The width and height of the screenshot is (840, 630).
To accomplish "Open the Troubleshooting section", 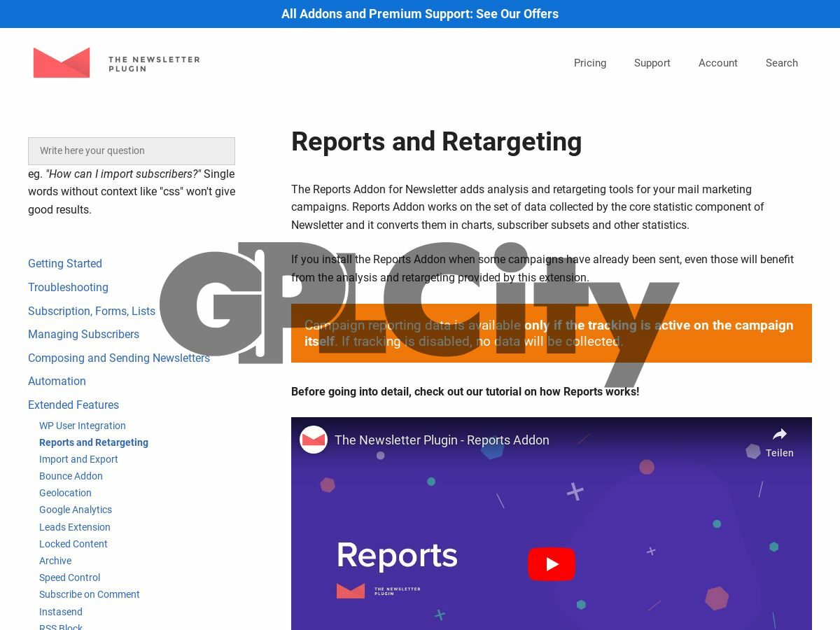I will coord(68,287).
